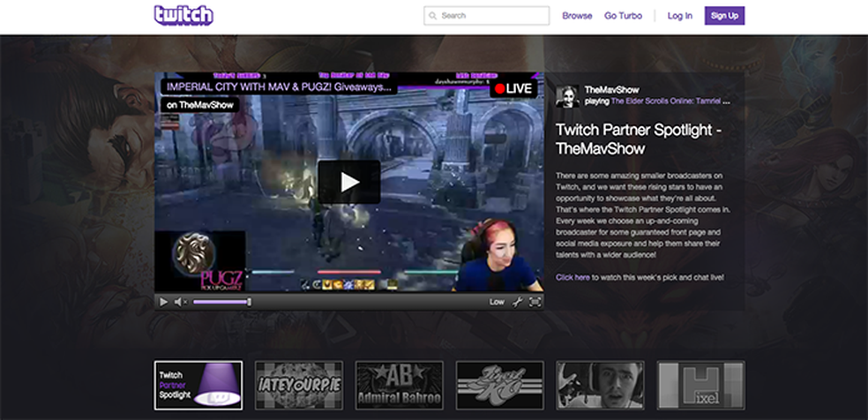Click the Sign Up button
Viewport: 868px width, 420px height.
pyautogui.click(x=724, y=16)
